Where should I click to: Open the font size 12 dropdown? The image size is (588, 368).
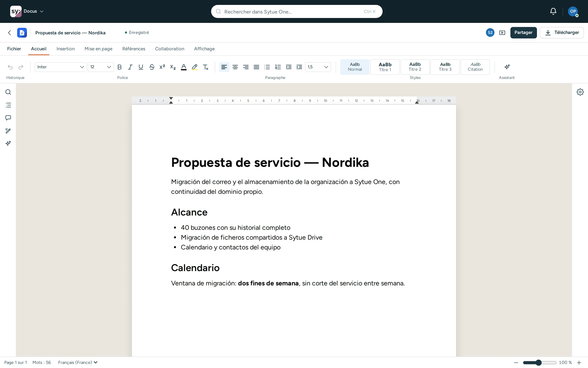[x=101, y=67]
